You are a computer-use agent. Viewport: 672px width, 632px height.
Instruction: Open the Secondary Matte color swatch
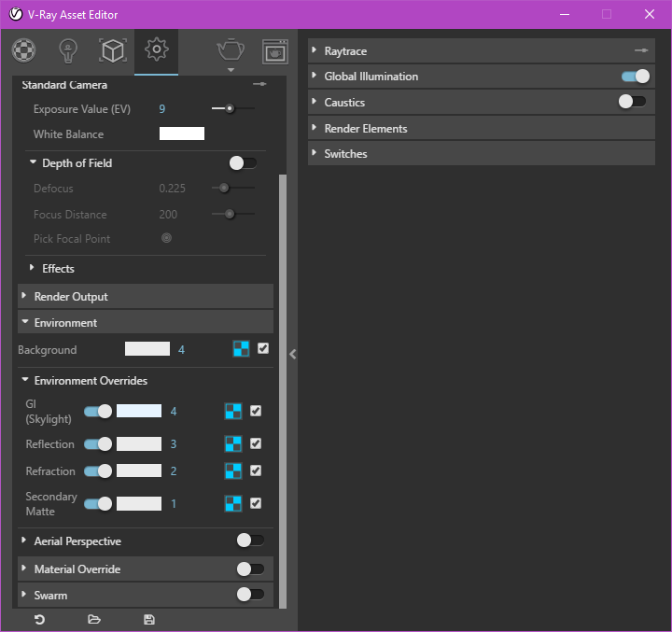pyautogui.click(x=139, y=503)
